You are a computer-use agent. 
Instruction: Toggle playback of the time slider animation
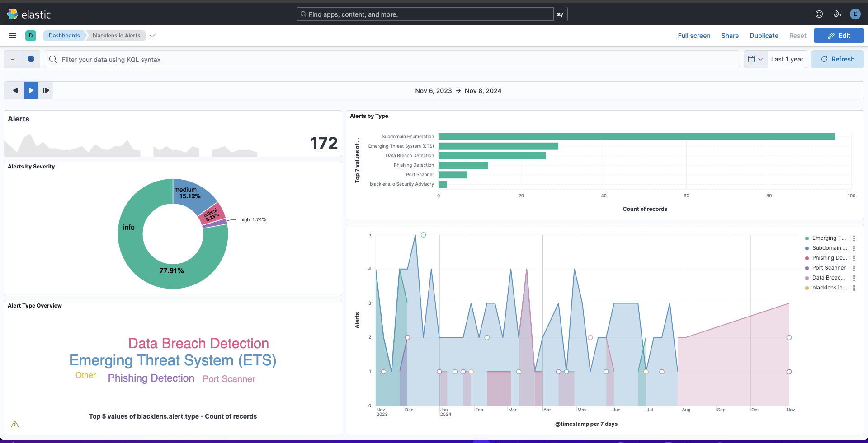coord(30,90)
